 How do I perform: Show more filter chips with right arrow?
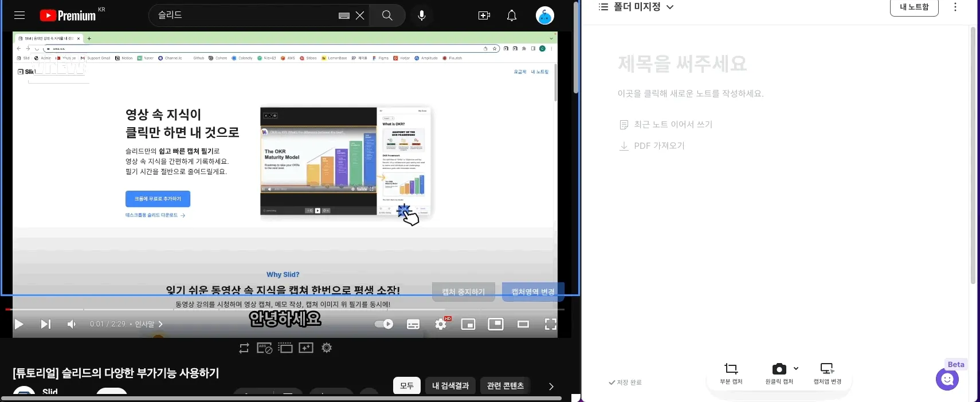[x=551, y=386]
